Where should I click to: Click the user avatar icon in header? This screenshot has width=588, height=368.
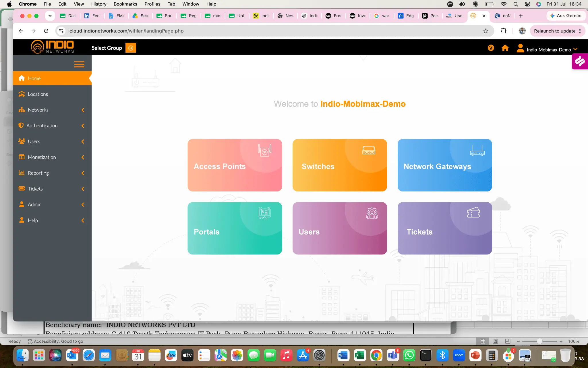click(520, 48)
